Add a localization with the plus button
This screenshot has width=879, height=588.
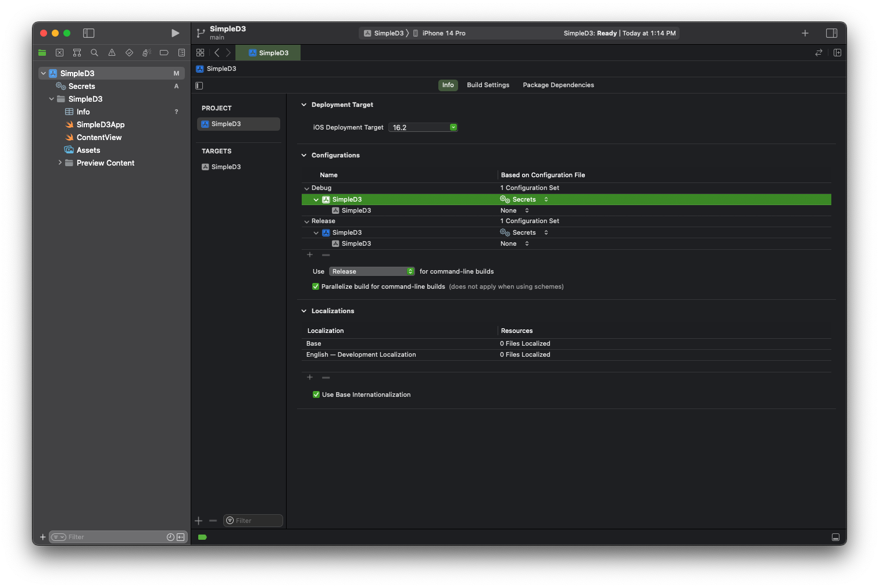[310, 377]
